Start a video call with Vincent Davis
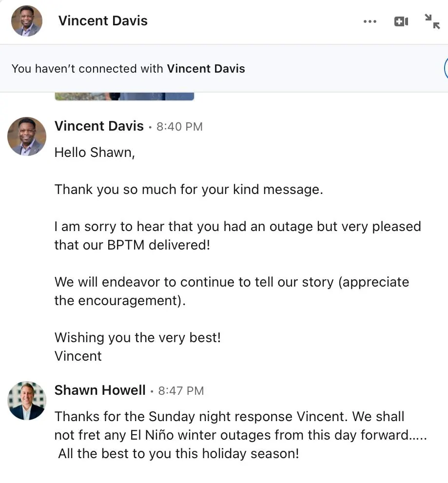 click(401, 21)
